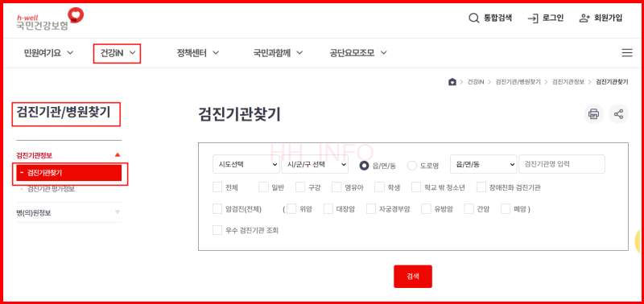Check the 유방암 checkbox
The height and width of the screenshot is (304, 644).
pos(427,209)
